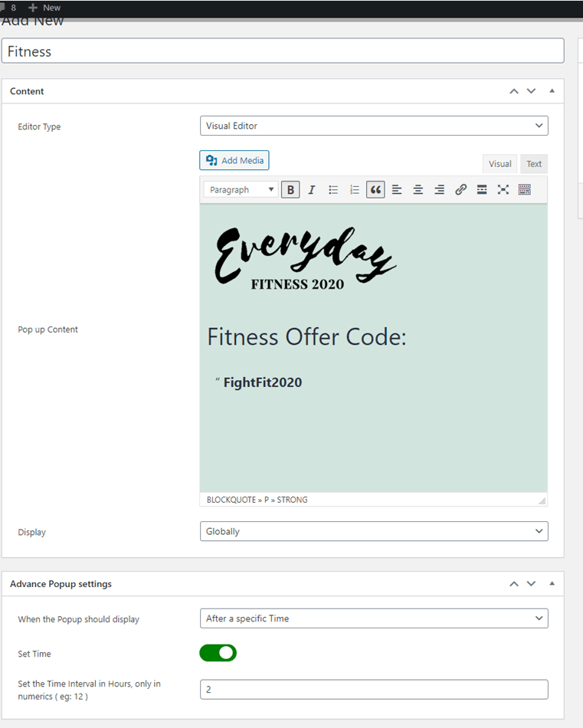
Task: Toggle bold formatting in editor toolbar
Action: pos(290,189)
